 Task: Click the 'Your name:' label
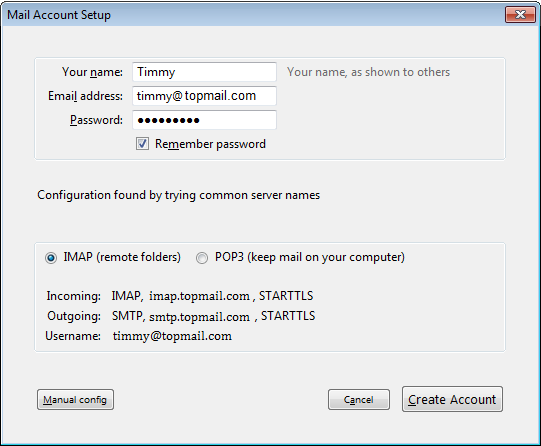click(x=92, y=72)
